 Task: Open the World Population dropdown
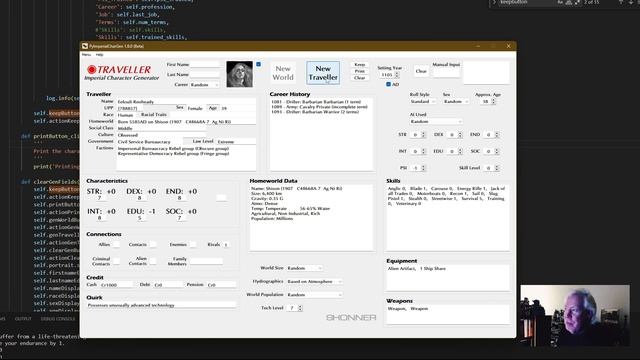click(314, 294)
